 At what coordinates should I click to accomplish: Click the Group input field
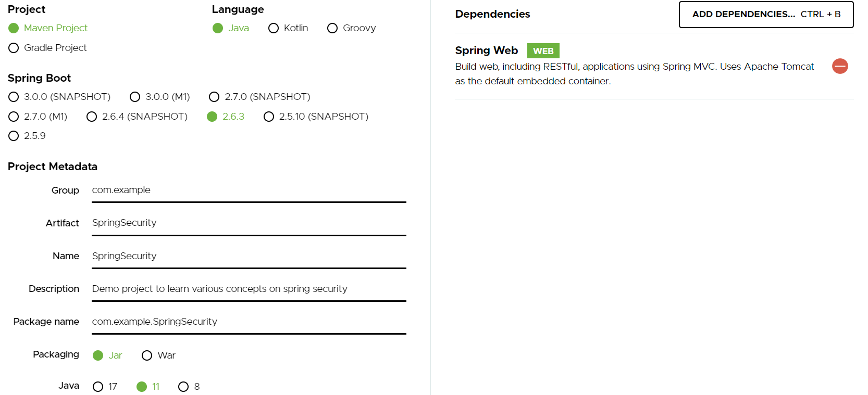coord(249,190)
